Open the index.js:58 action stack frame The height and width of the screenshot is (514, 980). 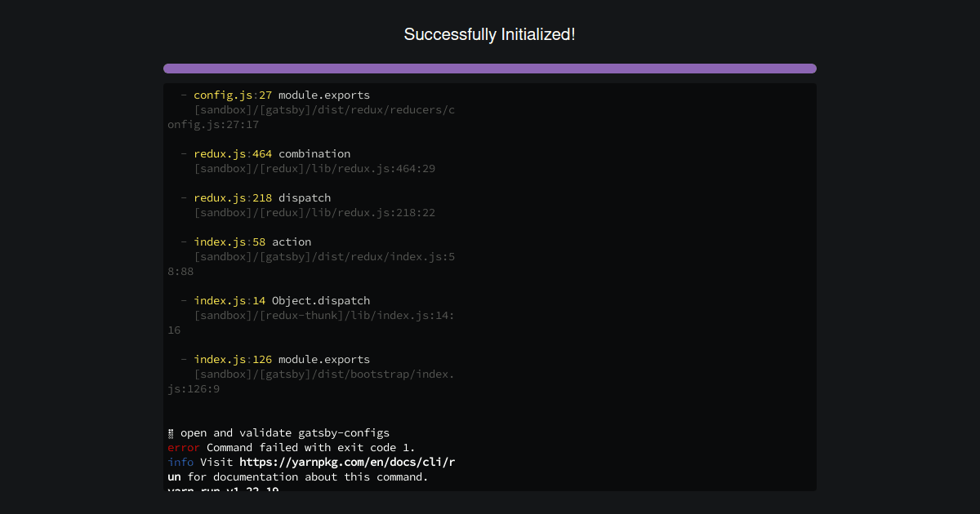tap(252, 241)
